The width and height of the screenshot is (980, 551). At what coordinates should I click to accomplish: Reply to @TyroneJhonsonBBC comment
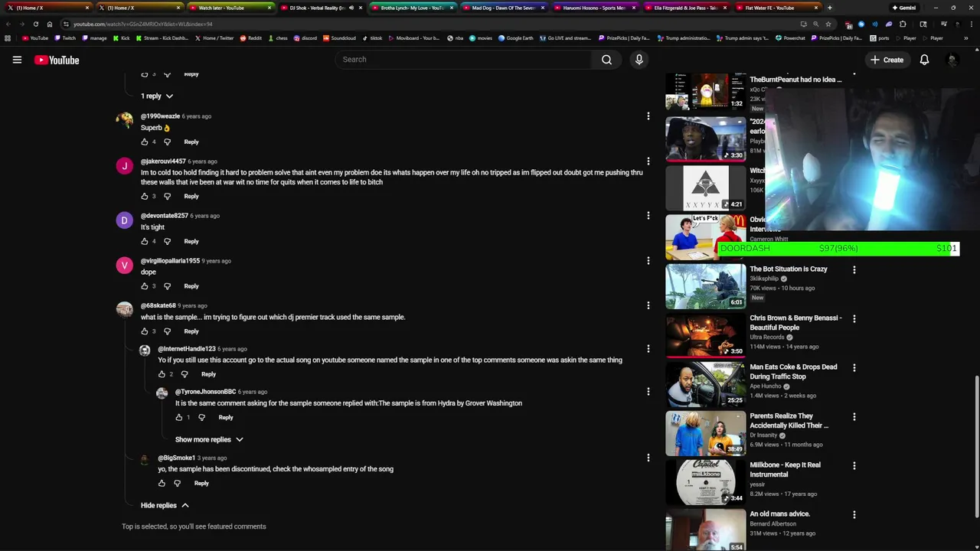click(226, 417)
